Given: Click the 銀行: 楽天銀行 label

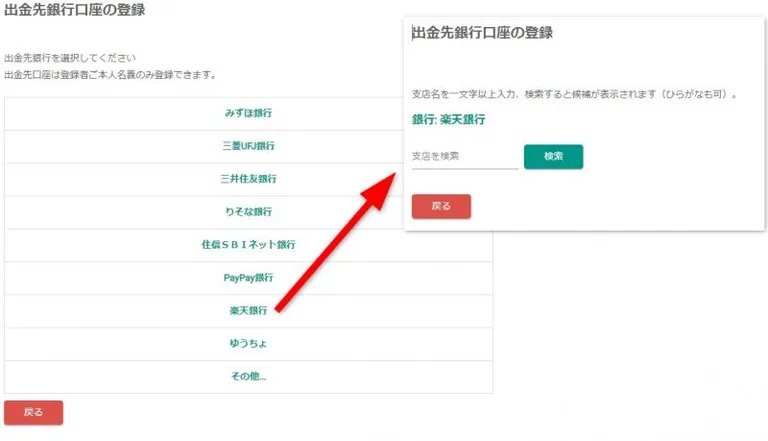Looking at the screenshot, I should (x=449, y=120).
